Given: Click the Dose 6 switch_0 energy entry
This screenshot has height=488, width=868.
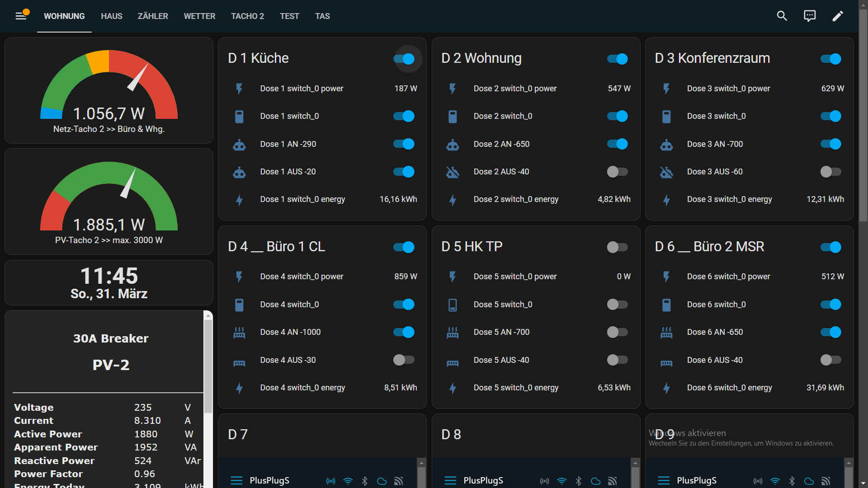Looking at the screenshot, I should (729, 388).
